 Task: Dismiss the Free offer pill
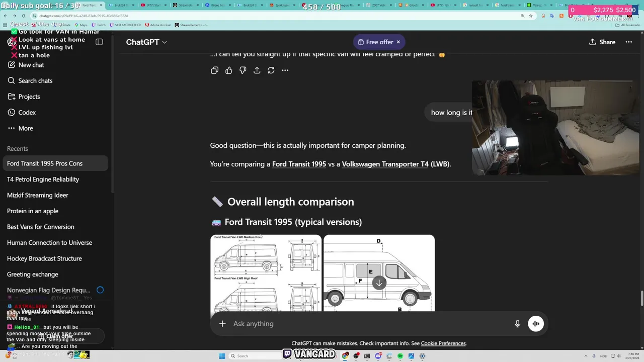pos(398,42)
